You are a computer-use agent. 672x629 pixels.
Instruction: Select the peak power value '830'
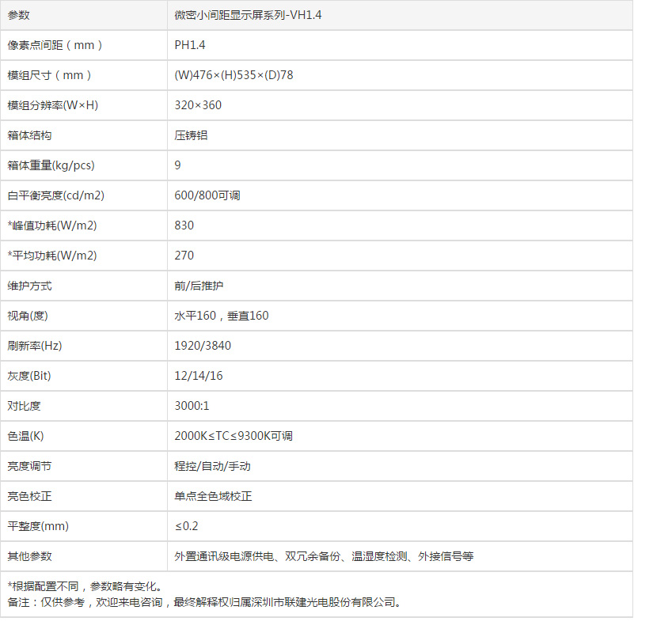pyautogui.click(x=184, y=225)
